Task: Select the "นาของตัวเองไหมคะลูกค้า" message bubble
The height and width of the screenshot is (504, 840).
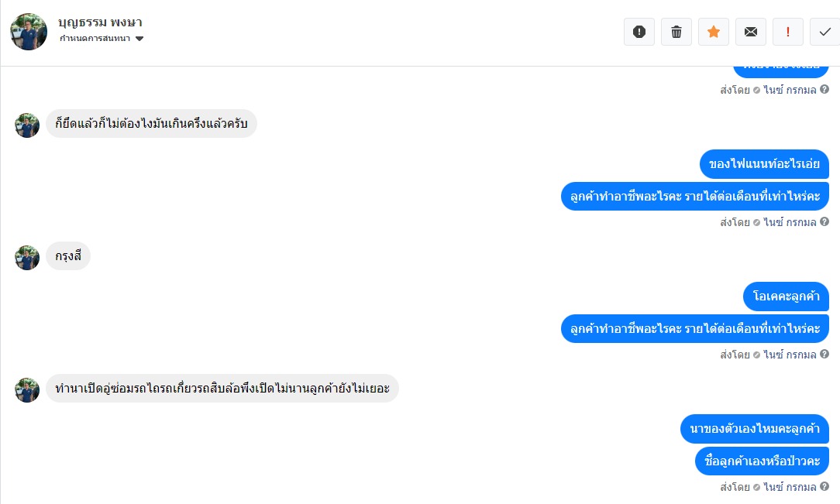Action: point(755,429)
